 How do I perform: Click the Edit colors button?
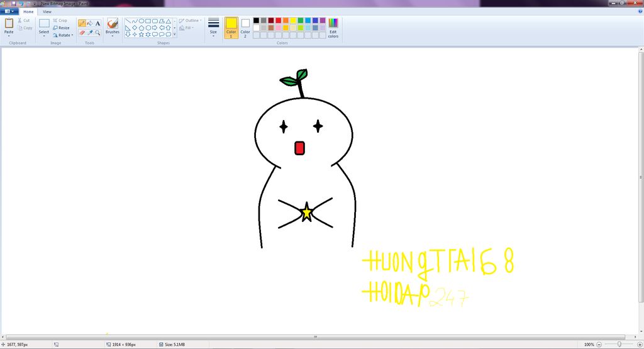click(333, 28)
